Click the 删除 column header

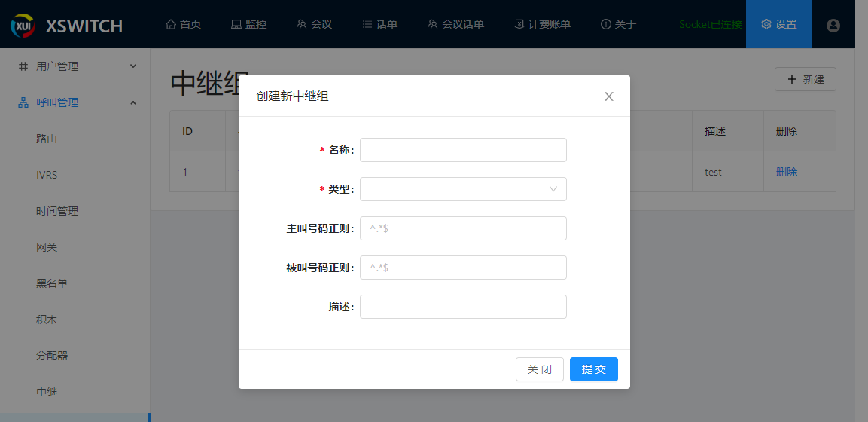pyautogui.click(x=787, y=131)
